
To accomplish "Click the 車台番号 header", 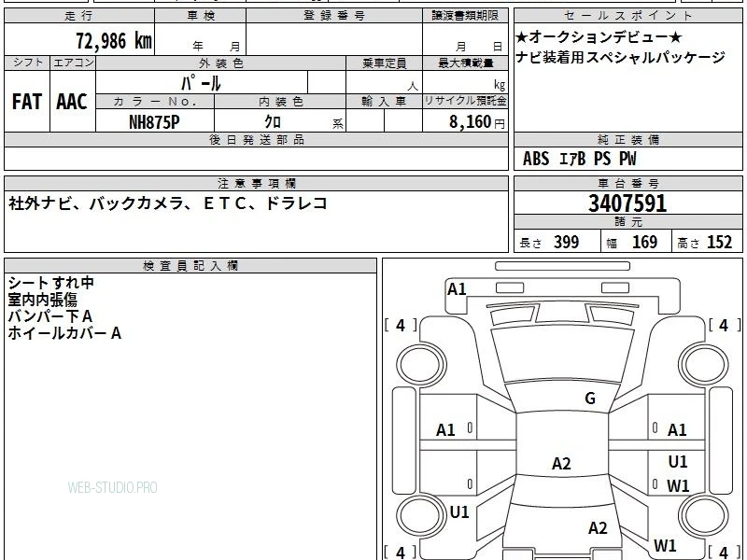I will point(627,183).
